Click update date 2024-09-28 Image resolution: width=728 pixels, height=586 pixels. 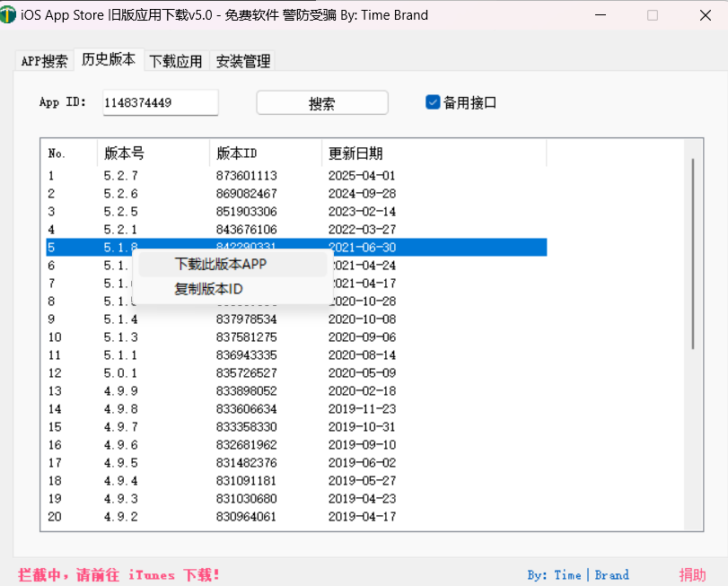[x=362, y=194]
